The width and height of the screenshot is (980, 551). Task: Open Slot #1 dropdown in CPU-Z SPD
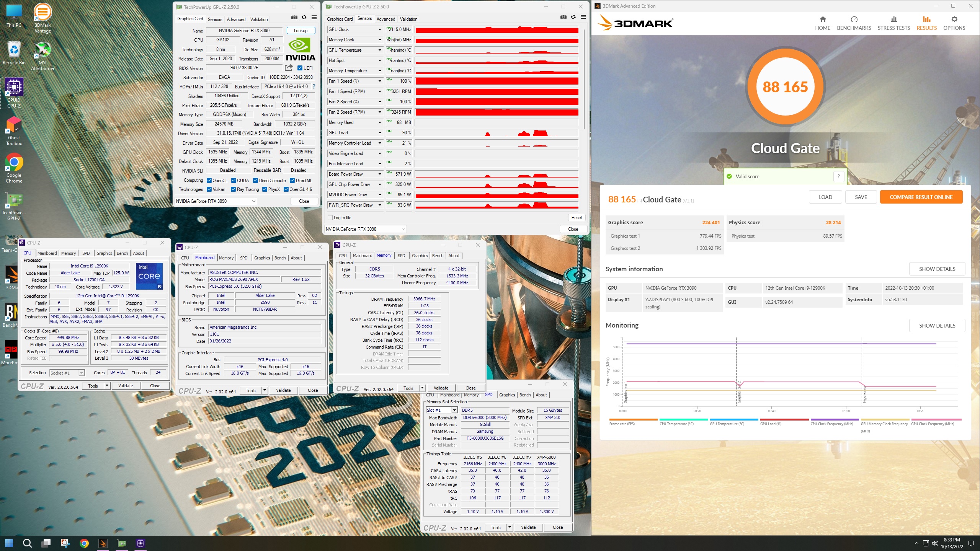click(x=442, y=410)
